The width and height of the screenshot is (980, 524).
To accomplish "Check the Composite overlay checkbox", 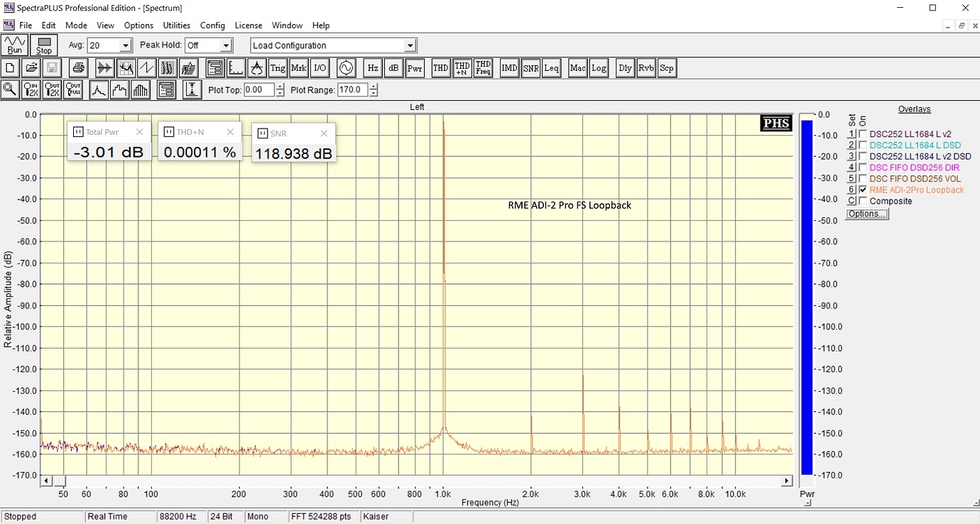I will pyautogui.click(x=863, y=202).
